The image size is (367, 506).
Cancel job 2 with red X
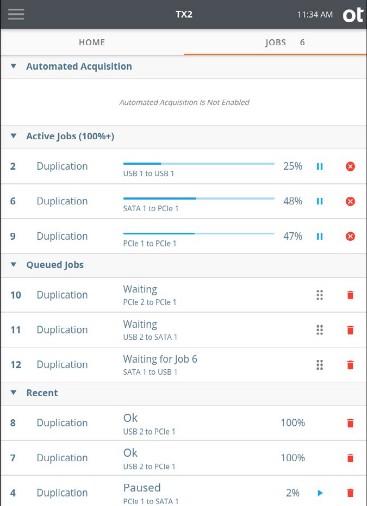point(350,166)
